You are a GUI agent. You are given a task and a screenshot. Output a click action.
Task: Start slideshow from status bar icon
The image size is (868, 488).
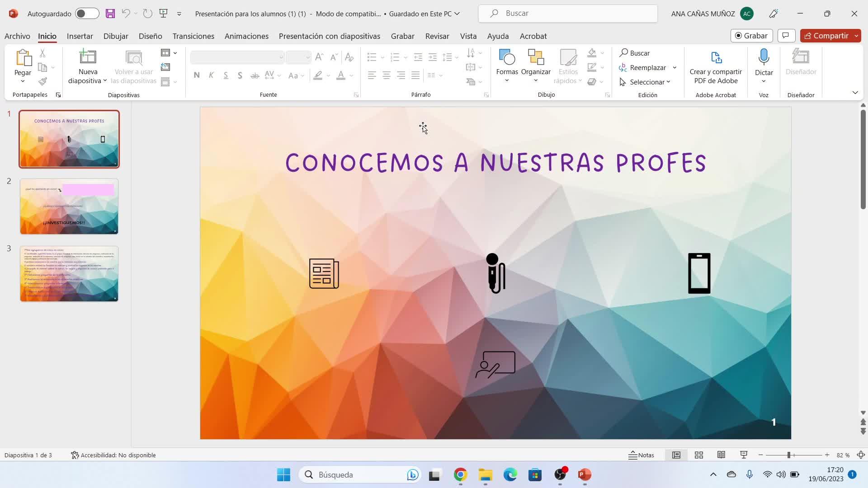tap(744, 455)
